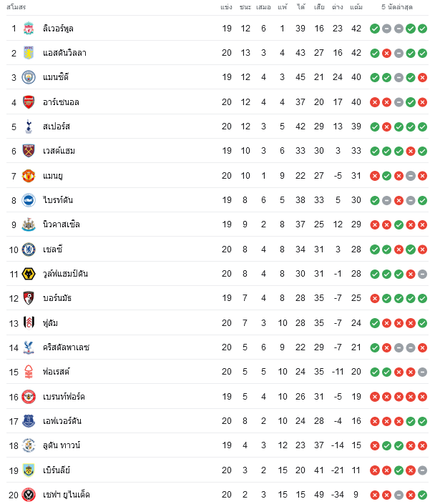This screenshot has width=430, height=504.
Task: Click the Liverpool club crest
Action: point(29,29)
